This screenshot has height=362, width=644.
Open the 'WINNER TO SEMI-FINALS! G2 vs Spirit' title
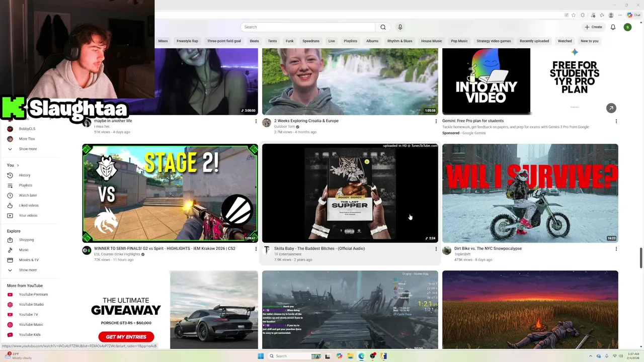165,248
